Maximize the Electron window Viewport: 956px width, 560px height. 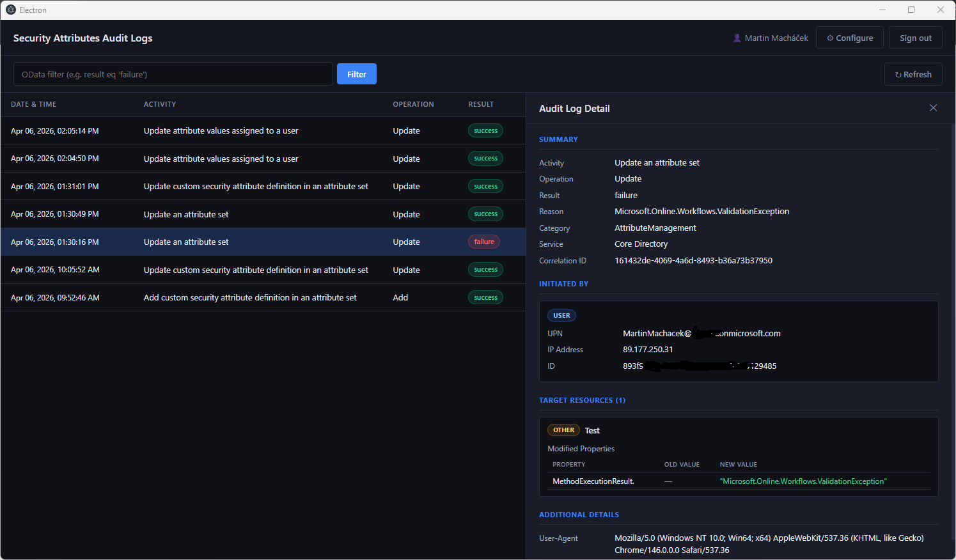click(911, 10)
